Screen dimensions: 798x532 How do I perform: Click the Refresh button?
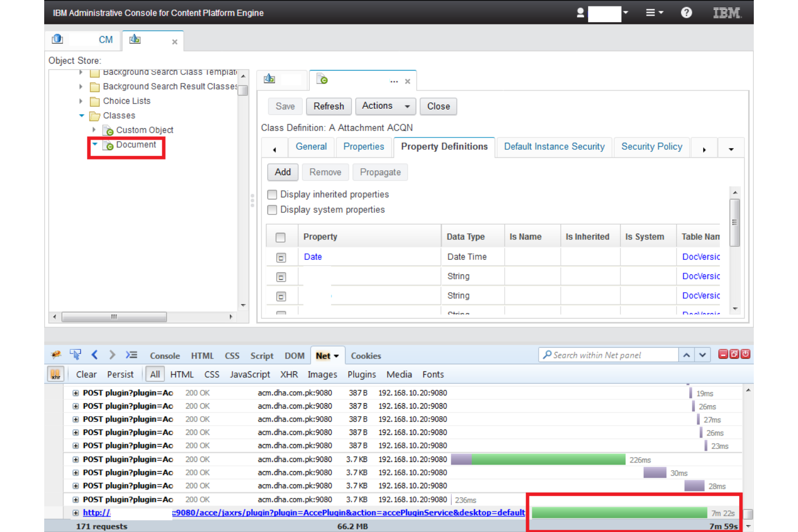click(x=329, y=106)
